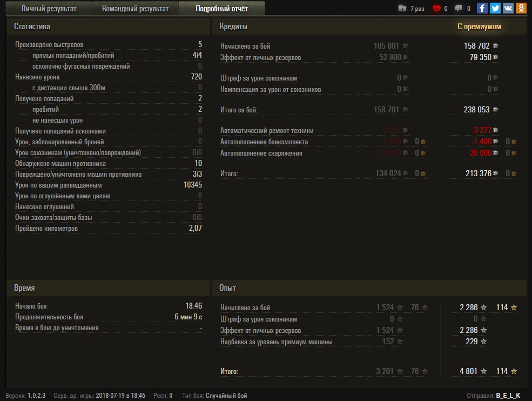
Task: Click Обнаружено машин противника row
Action: (x=109, y=163)
